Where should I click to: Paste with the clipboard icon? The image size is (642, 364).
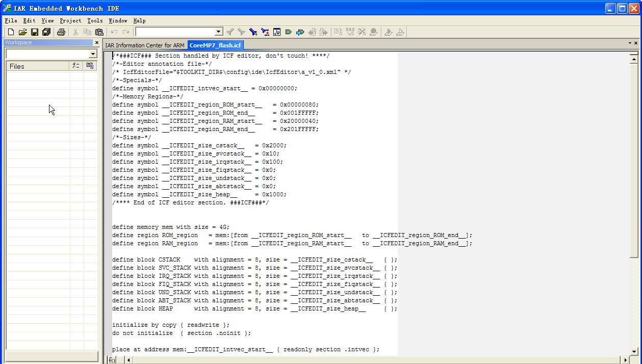(99, 32)
